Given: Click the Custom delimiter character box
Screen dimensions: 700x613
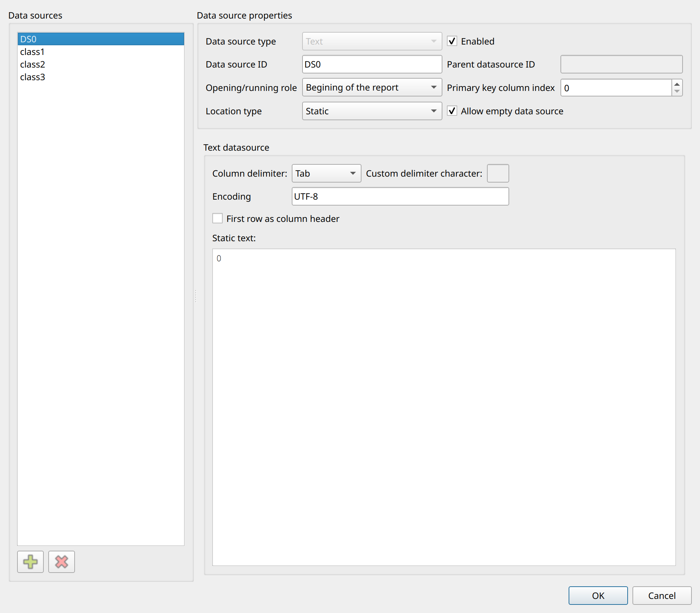Looking at the screenshot, I should pyautogui.click(x=498, y=173).
